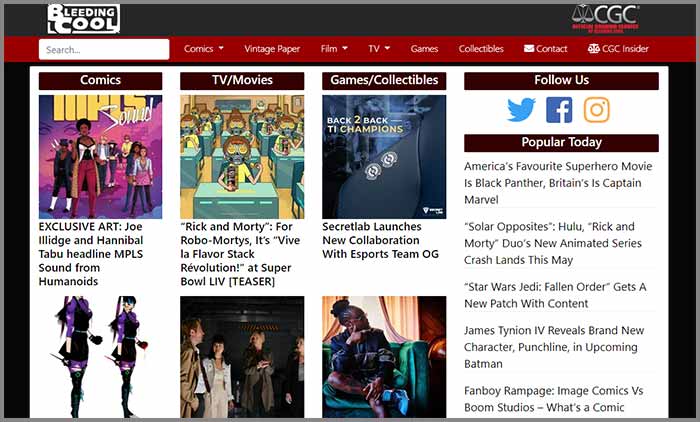700x422 pixels.
Task: Open the purple-haired character art thumbnail
Action: point(100,357)
